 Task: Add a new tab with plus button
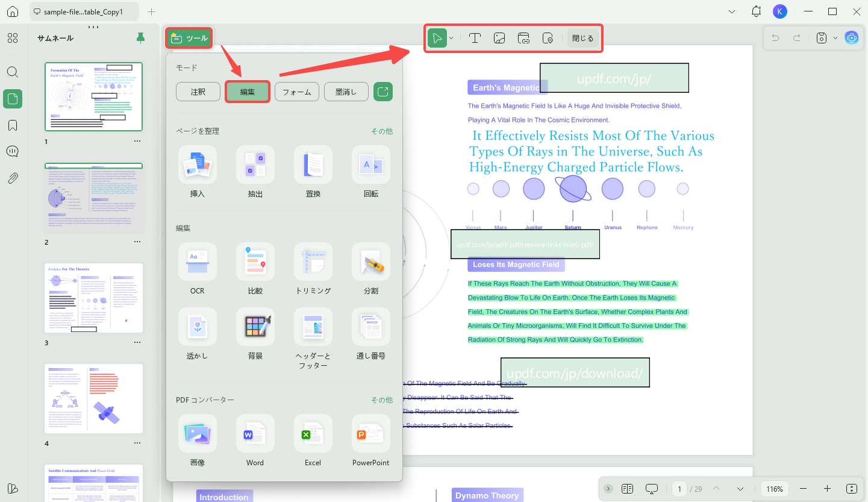tap(151, 12)
